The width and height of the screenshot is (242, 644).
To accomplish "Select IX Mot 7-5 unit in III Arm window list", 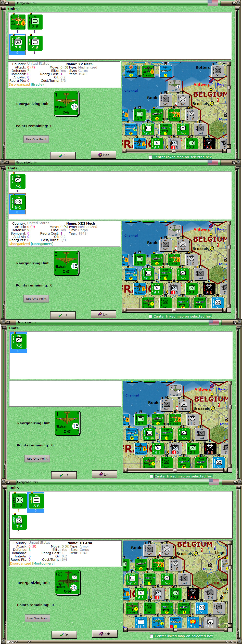I will tap(19, 522).
